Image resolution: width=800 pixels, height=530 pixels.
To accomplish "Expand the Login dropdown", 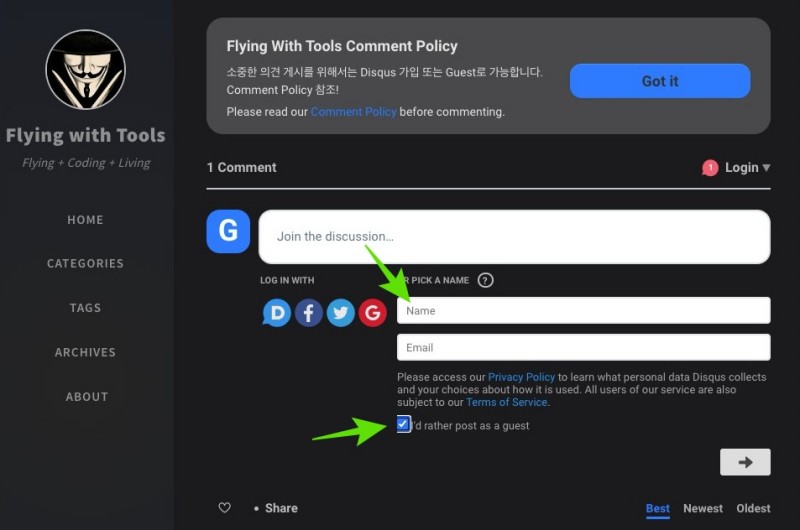I will (747, 168).
